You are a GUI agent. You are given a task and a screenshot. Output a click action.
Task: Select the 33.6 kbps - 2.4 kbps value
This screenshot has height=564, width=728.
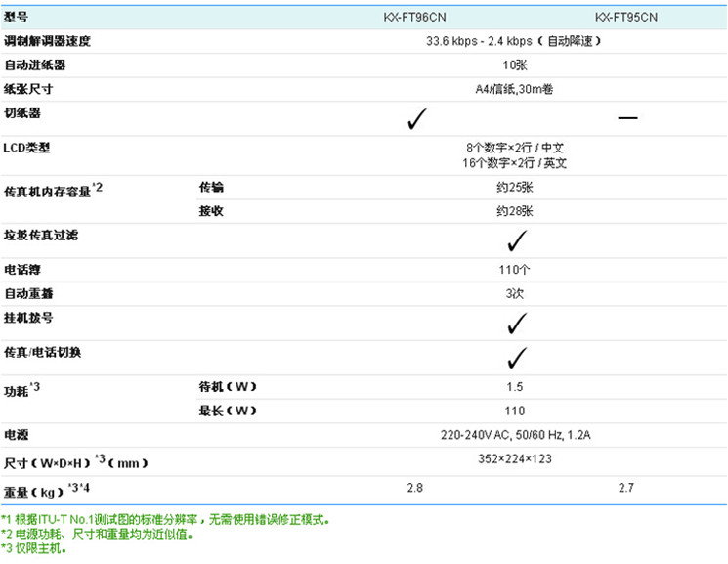coord(479,41)
